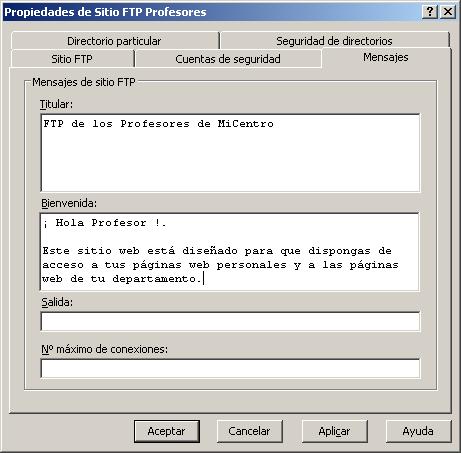This screenshot has width=461, height=453.
Task: Select the Sitio FTP tab
Action: coord(72,59)
